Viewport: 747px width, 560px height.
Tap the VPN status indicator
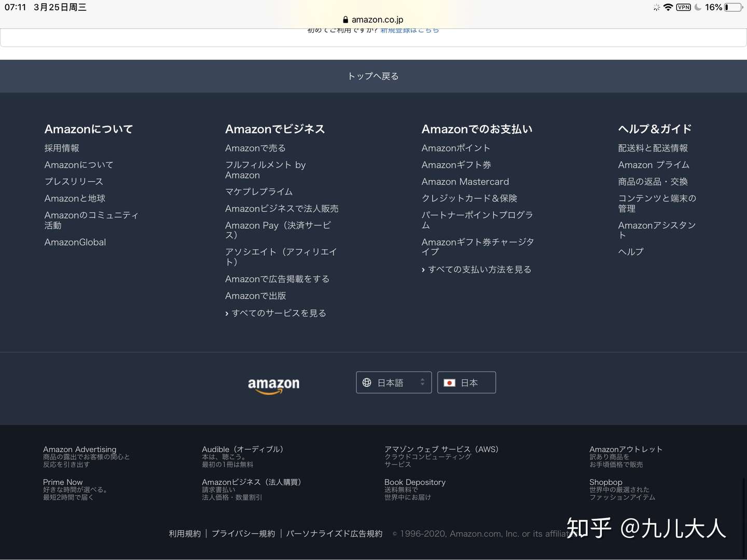pyautogui.click(x=683, y=7)
